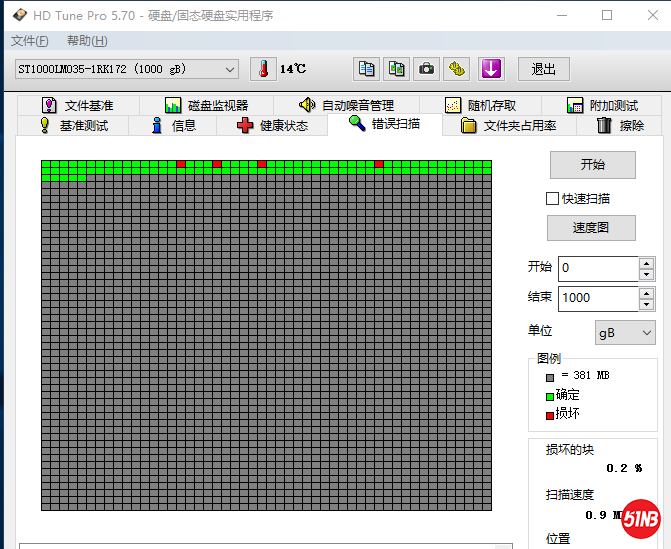
Task: Click the 0.2 % damaged blocks value
Action: tap(624, 468)
